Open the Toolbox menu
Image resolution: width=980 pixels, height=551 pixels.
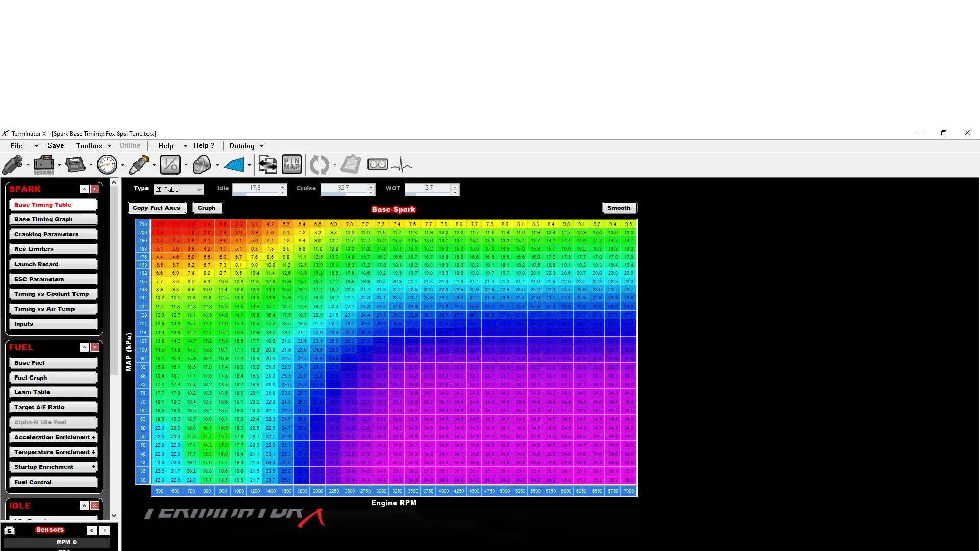[89, 146]
